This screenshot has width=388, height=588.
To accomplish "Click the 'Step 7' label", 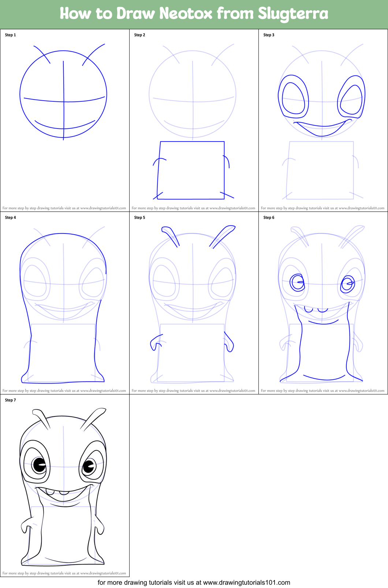I will pyautogui.click(x=11, y=400).
